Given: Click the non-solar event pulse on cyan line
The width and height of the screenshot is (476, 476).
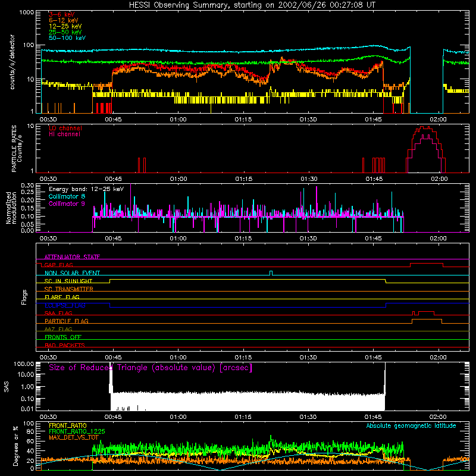Looking at the screenshot, I should tap(271, 273).
